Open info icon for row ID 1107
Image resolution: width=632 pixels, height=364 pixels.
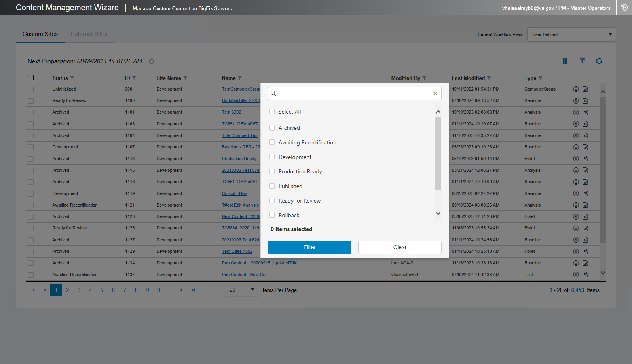576,147
